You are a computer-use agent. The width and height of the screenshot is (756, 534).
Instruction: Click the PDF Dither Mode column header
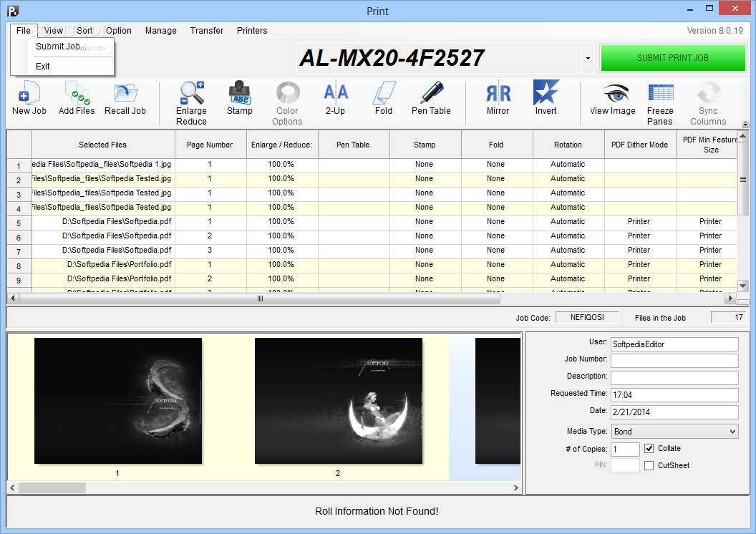[x=640, y=145]
